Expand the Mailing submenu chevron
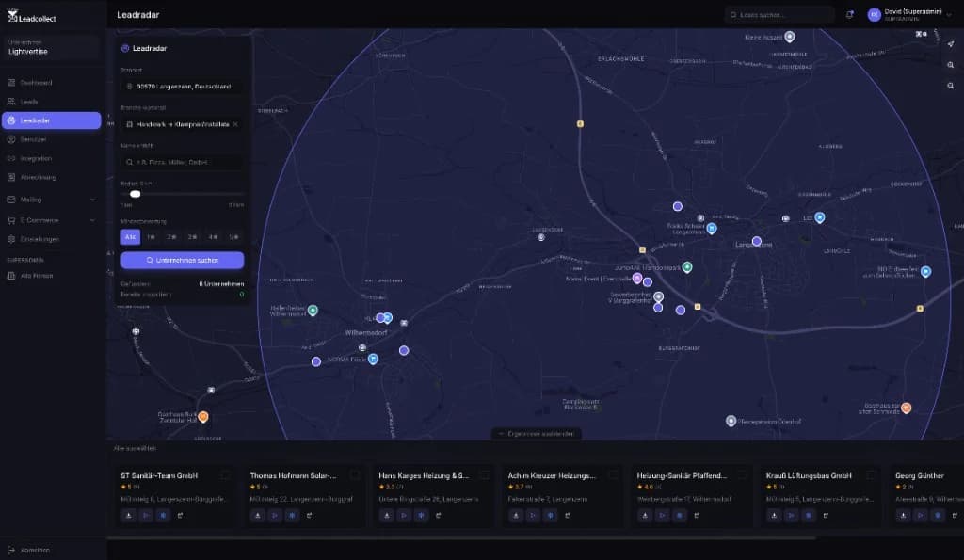This screenshot has width=964, height=560. 93,200
